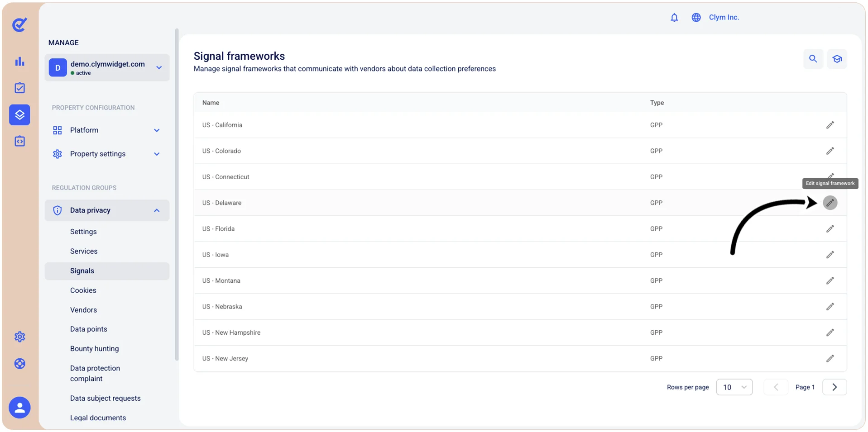Select the layers manage icon in sidebar
The height and width of the screenshot is (432, 868).
(19, 115)
